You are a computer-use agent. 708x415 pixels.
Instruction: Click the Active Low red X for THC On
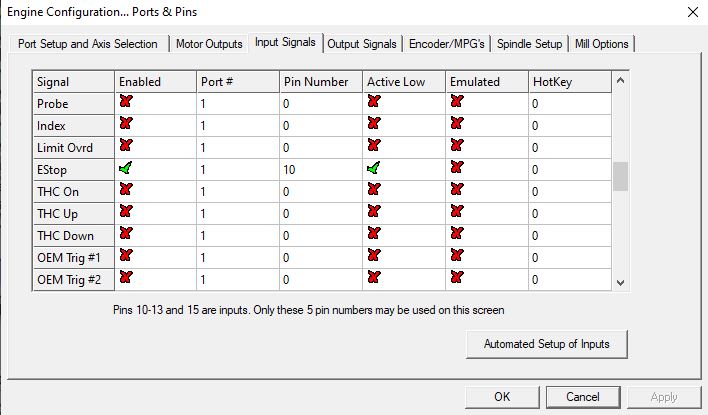point(374,190)
